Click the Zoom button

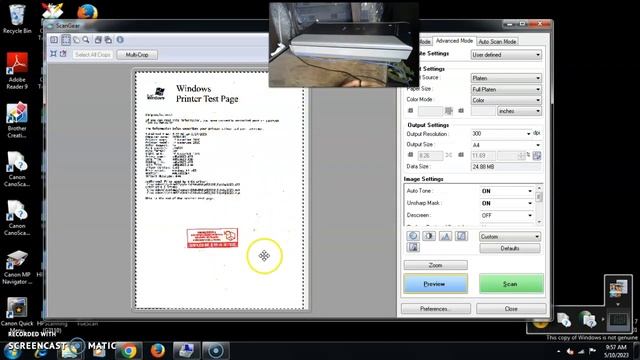coord(436,265)
